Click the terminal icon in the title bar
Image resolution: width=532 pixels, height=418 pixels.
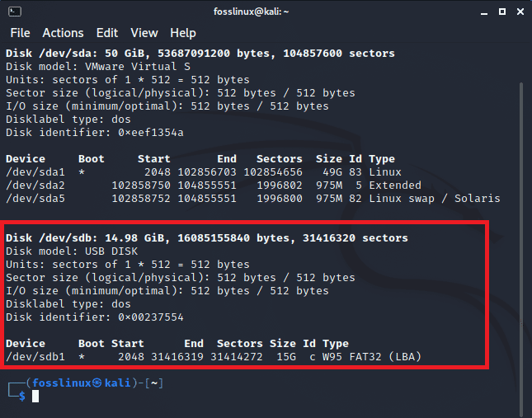15,12
